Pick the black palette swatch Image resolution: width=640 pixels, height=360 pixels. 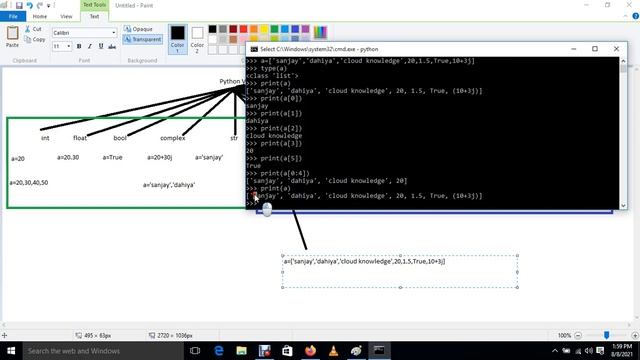pos(213,29)
